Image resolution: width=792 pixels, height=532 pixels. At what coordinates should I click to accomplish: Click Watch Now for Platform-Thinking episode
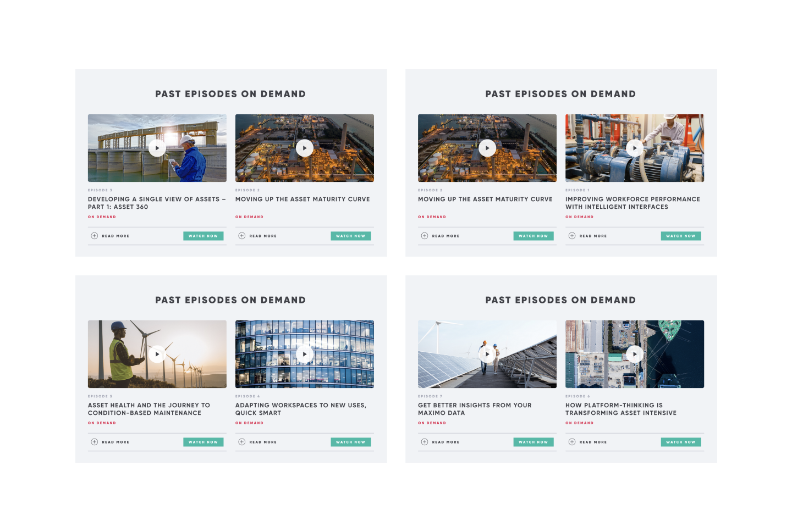pos(681,442)
